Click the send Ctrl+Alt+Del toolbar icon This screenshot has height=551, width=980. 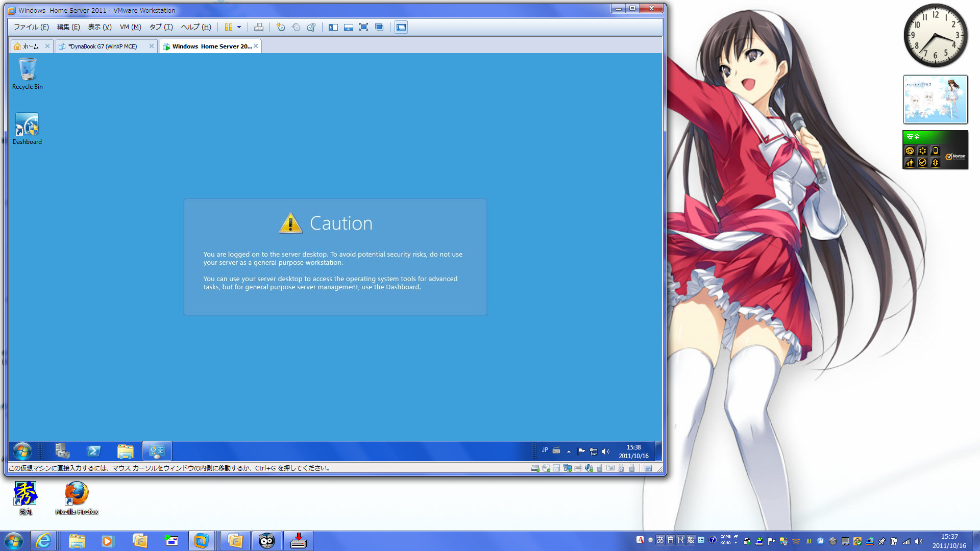(259, 27)
